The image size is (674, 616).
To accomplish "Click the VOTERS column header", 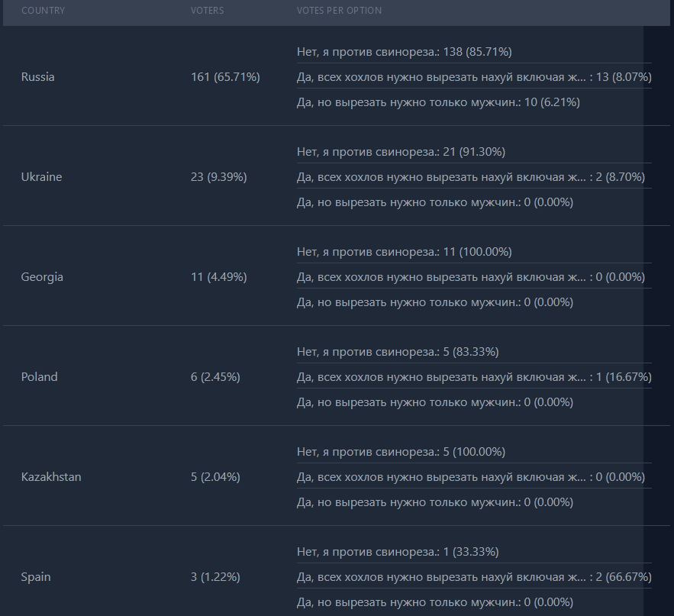I will pyautogui.click(x=207, y=11).
